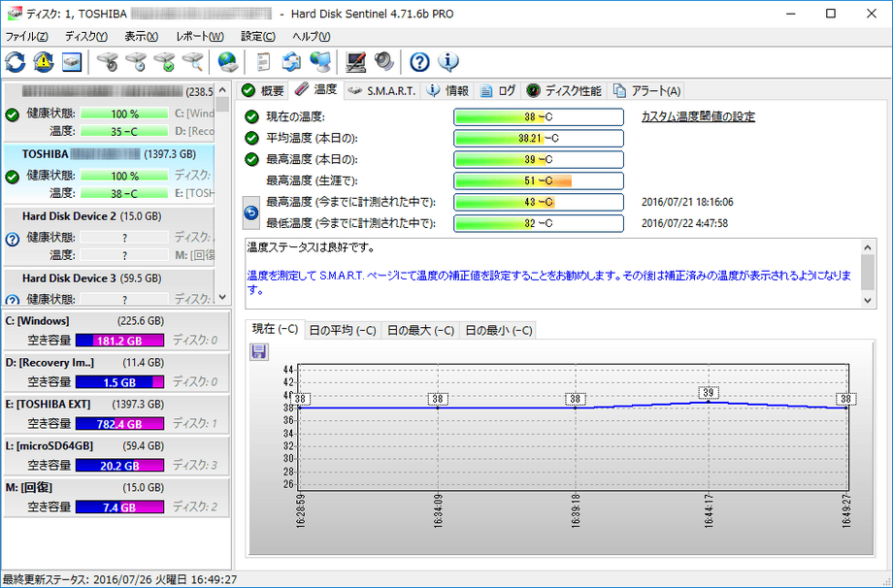The image size is (893, 588).
Task: Select the 現在 (-C) graph tab
Action: pos(275,329)
